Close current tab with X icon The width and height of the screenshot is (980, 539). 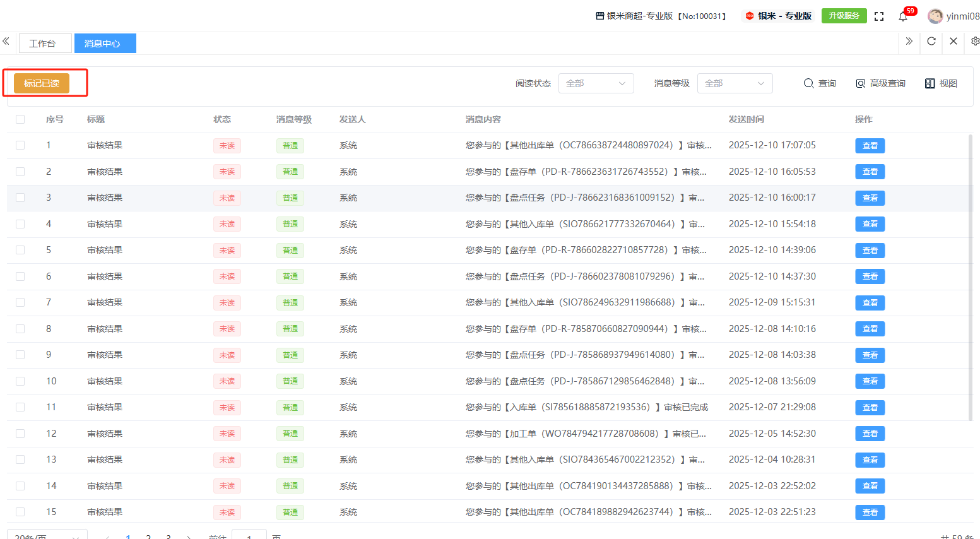953,42
